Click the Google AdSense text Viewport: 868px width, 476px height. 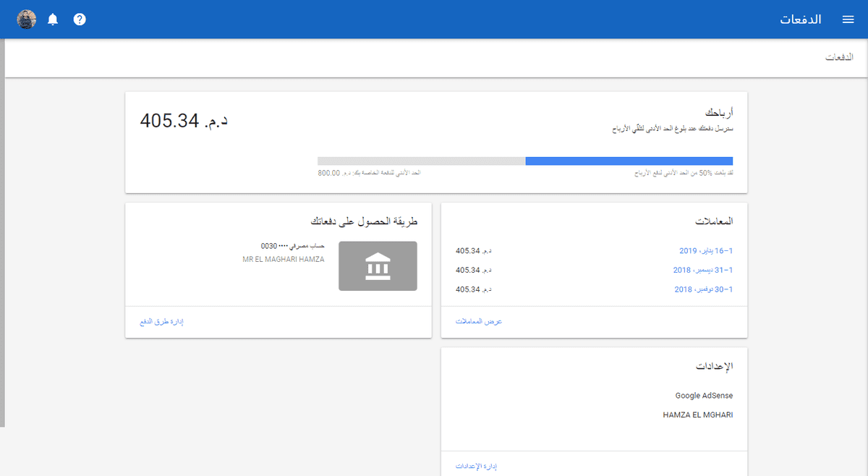point(705,396)
